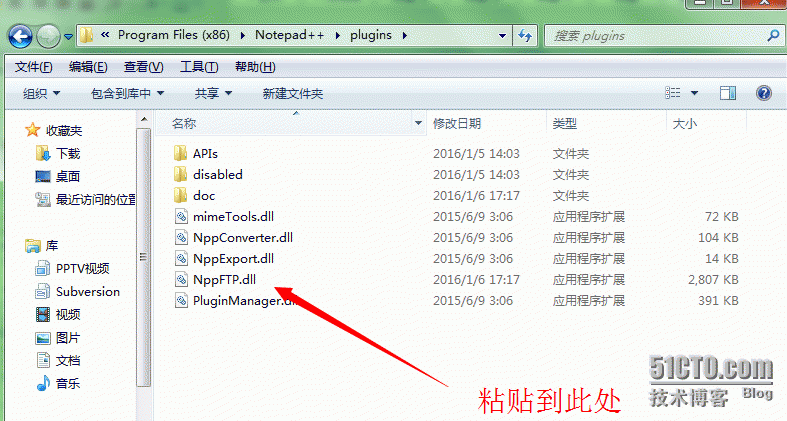Click the NppFTP.dll file name
The height and width of the screenshot is (421, 787).
tap(224, 279)
